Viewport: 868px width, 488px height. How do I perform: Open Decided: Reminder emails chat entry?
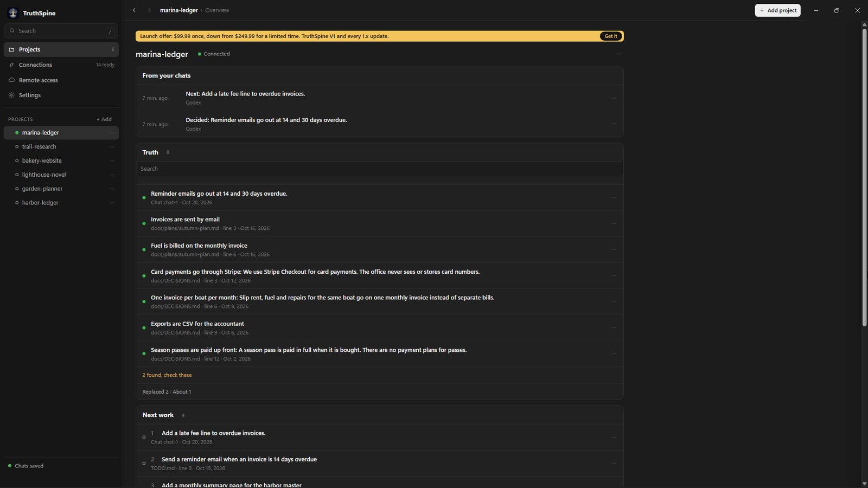point(380,124)
